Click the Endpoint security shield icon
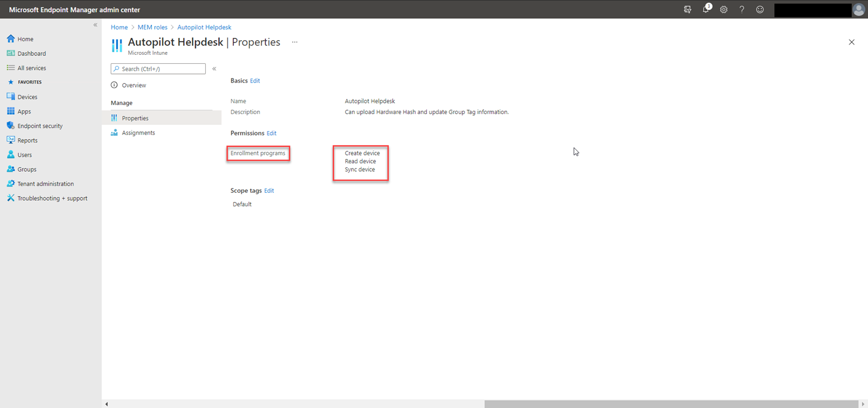Image resolution: width=868 pixels, height=408 pixels. coord(11,125)
